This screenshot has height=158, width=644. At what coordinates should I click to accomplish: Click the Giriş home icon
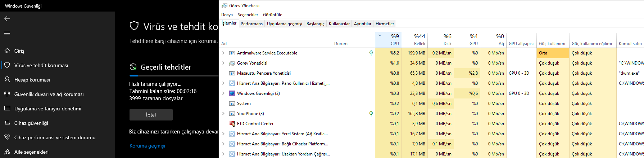[x=7, y=51]
